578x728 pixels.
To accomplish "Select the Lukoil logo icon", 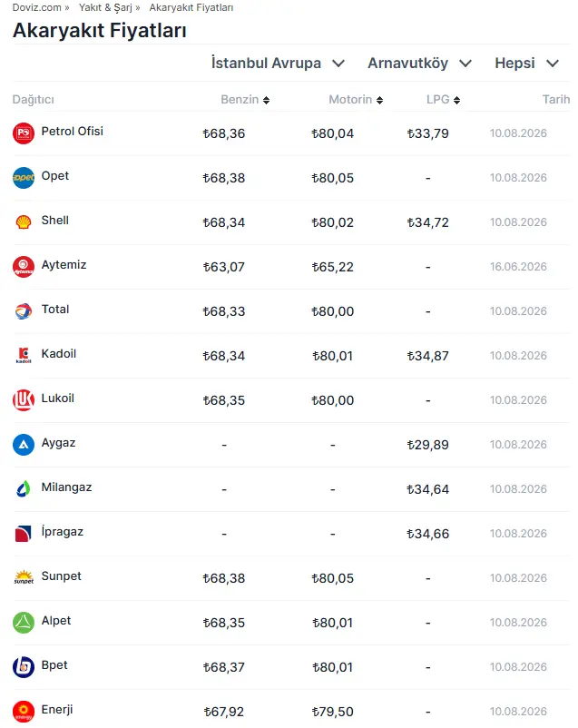I will point(24,400).
